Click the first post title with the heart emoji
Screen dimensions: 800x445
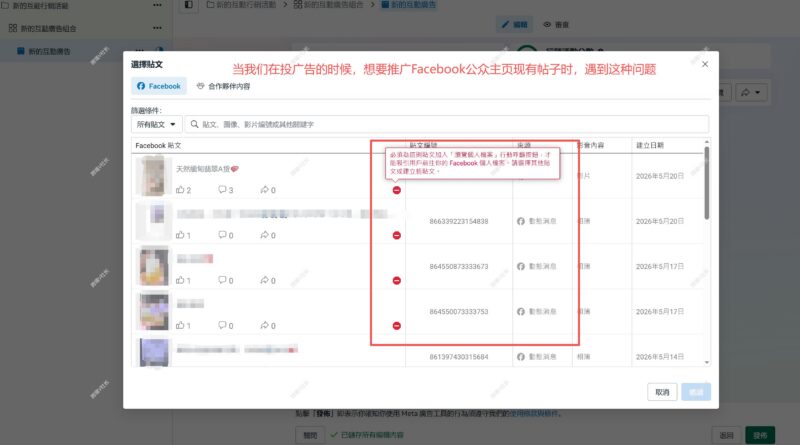click(x=207, y=169)
